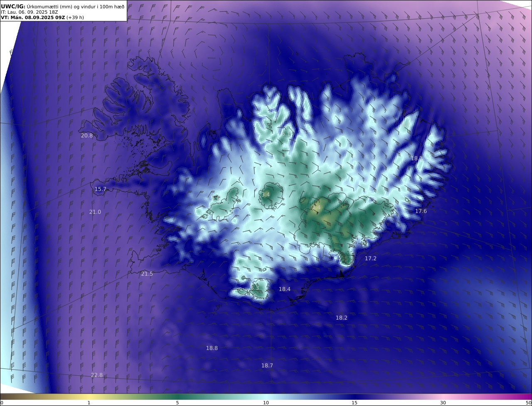Click the VT: Mán. 08.09.2025 09Z line
532x406 pixels.
[x=42, y=18]
